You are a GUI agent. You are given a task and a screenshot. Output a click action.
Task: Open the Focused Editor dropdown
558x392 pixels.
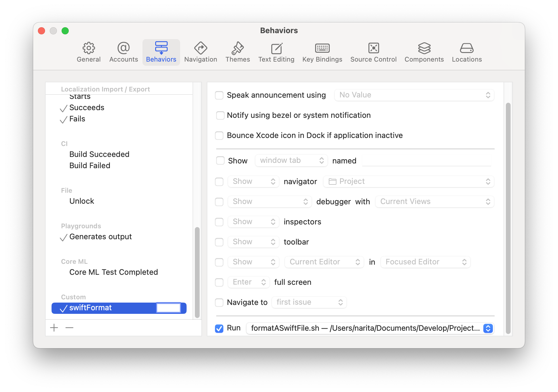(426, 262)
